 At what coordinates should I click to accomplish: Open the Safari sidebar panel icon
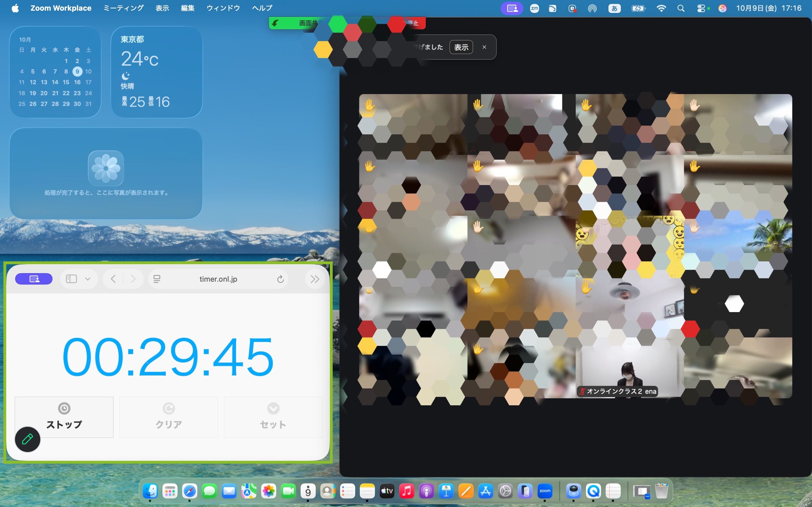tap(71, 279)
